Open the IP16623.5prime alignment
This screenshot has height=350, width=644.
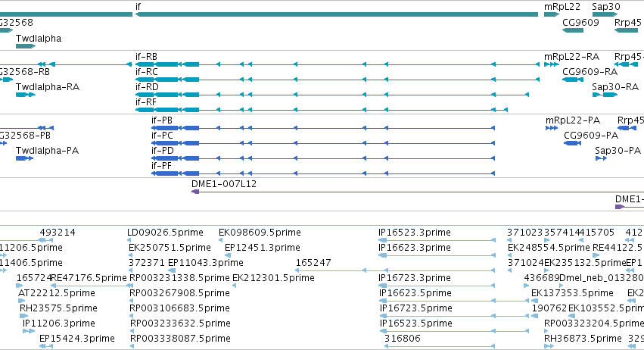click(x=454, y=301)
